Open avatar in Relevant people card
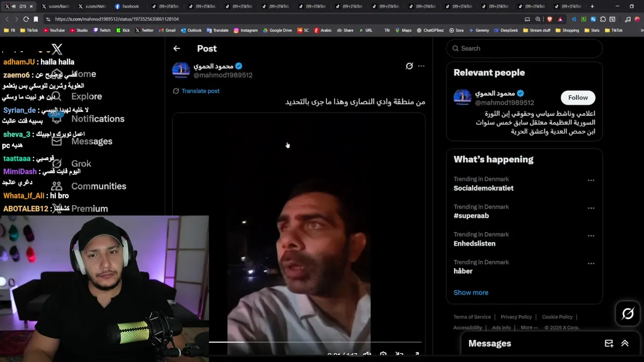 462,98
